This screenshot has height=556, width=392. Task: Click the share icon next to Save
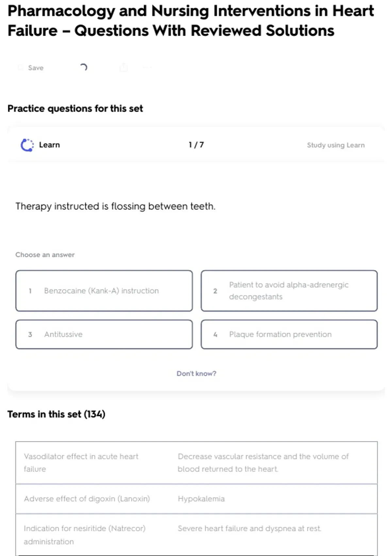(x=123, y=68)
